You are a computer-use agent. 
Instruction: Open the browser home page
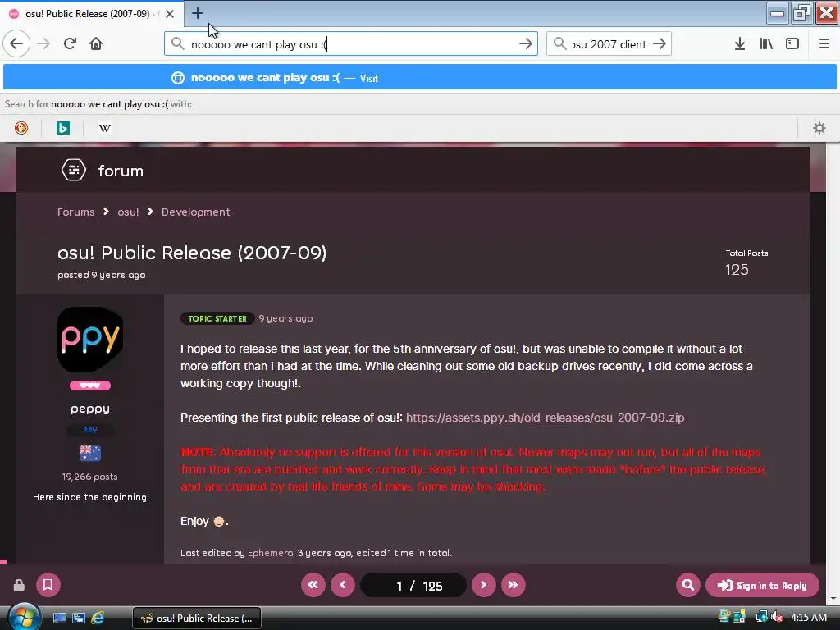96,43
